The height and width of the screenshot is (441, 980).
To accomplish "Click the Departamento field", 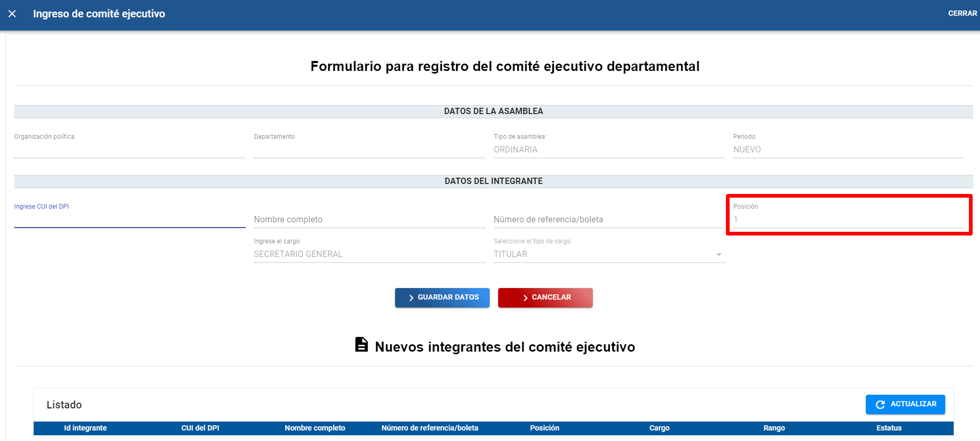I will (x=369, y=150).
